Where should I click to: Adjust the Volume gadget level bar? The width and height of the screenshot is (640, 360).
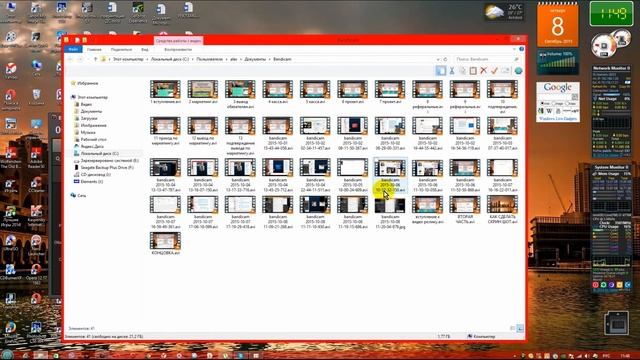[x=558, y=64]
